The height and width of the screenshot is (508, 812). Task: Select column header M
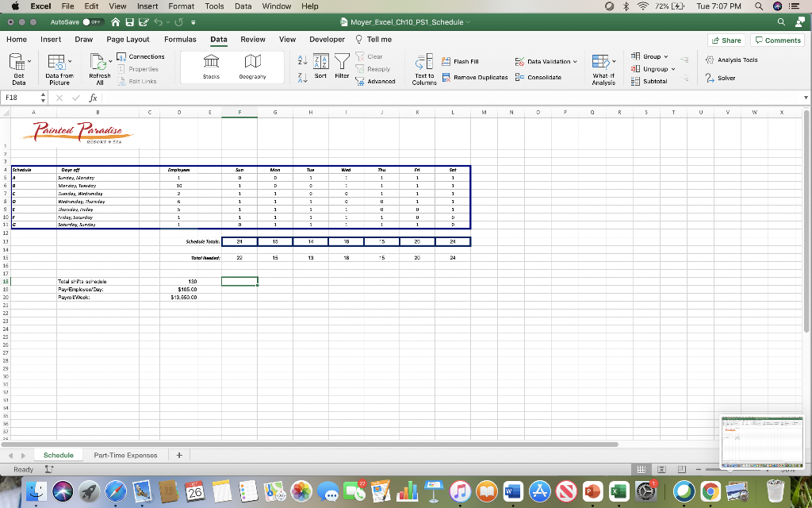coord(484,113)
